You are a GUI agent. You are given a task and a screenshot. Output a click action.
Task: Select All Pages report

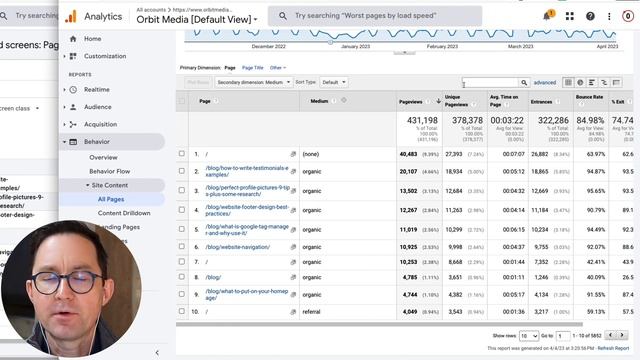(111, 199)
